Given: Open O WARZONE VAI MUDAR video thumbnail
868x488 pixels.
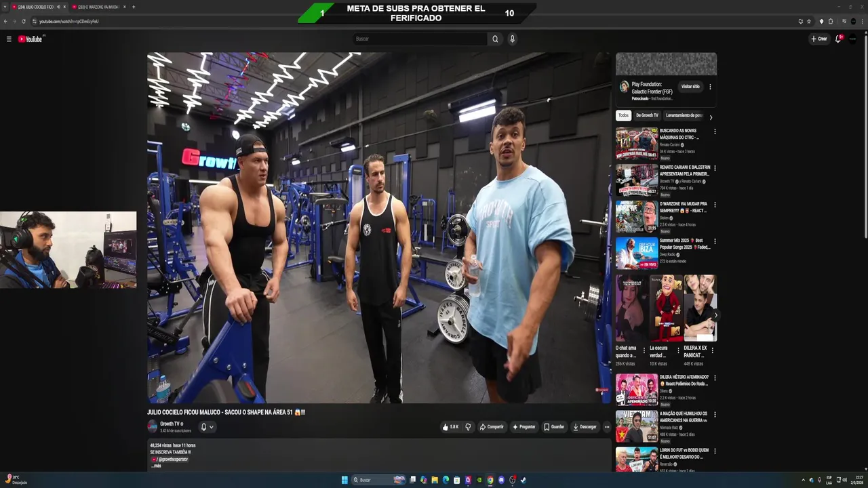Looking at the screenshot, I should (x=637, y=217).
